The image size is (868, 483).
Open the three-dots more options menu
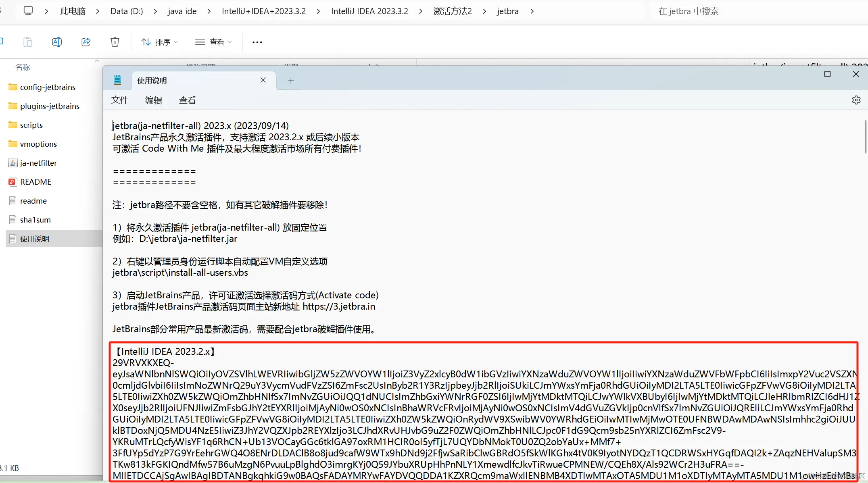pyautogui.click(x=257, y=42)
